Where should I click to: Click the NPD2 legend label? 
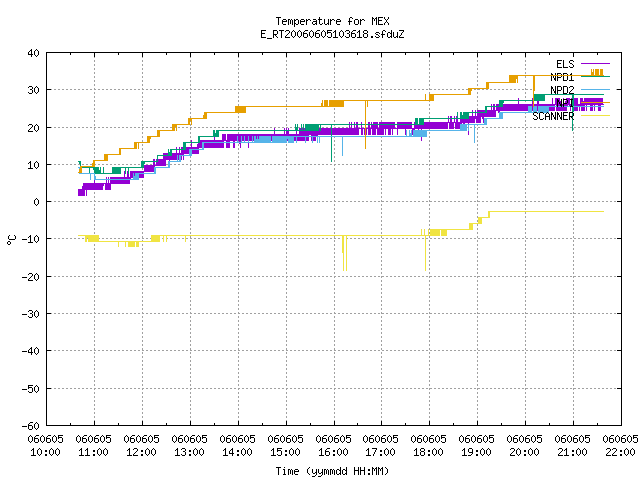tap(562, 90)
